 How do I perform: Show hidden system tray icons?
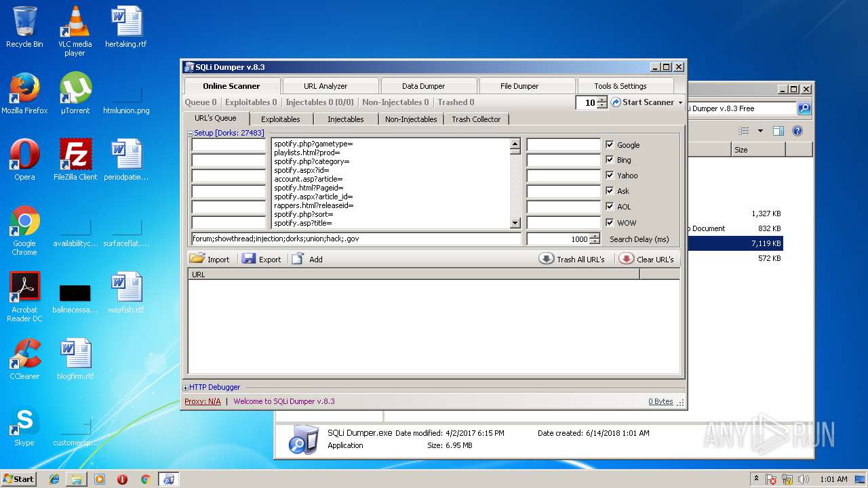756,479
